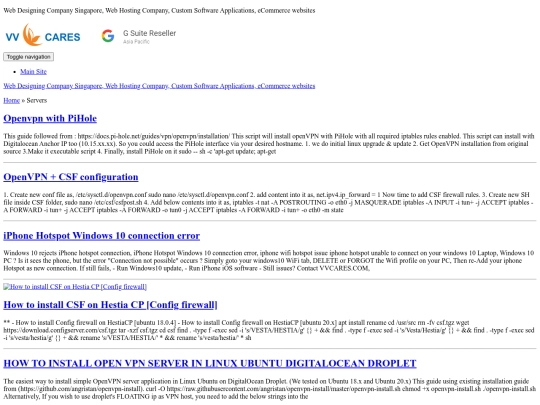This screenshot has height=405, width=540.
Task: Click the G Suite Reseller text
Action: point(149,33)
